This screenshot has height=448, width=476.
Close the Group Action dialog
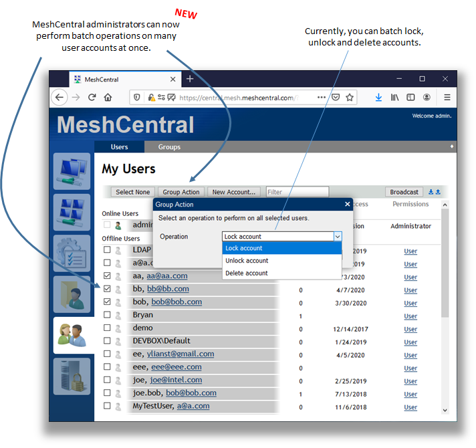(x=348, y=204)
